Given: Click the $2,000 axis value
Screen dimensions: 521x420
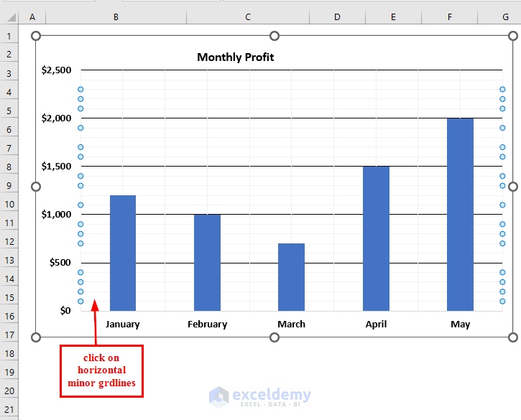Looking at the screenshot, I should point(56,118).
